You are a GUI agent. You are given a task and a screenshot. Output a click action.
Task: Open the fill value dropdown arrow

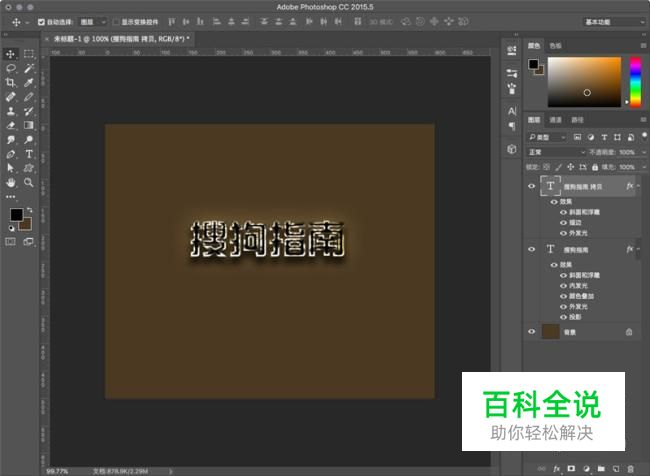click(644, 167)
